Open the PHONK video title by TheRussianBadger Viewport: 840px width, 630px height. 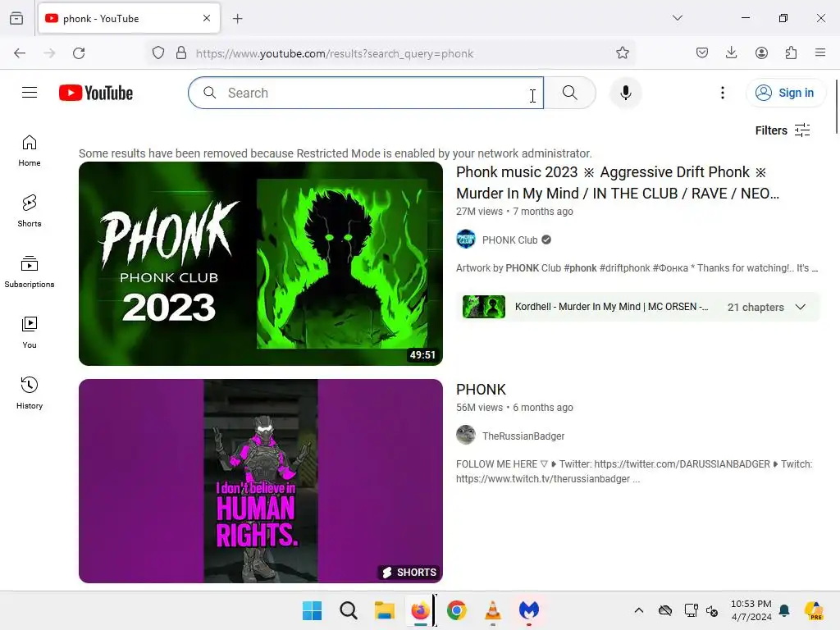[x=481, y=390]
